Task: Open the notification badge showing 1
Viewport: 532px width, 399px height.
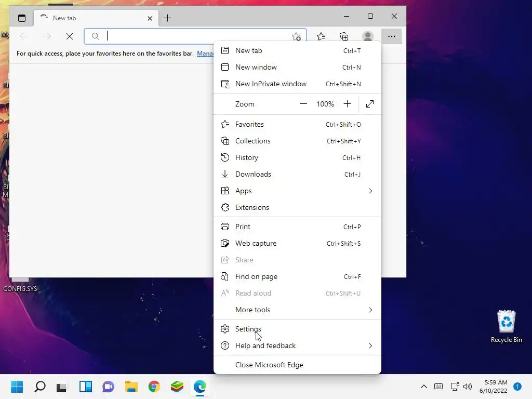Action: click(x=517, y=387)
